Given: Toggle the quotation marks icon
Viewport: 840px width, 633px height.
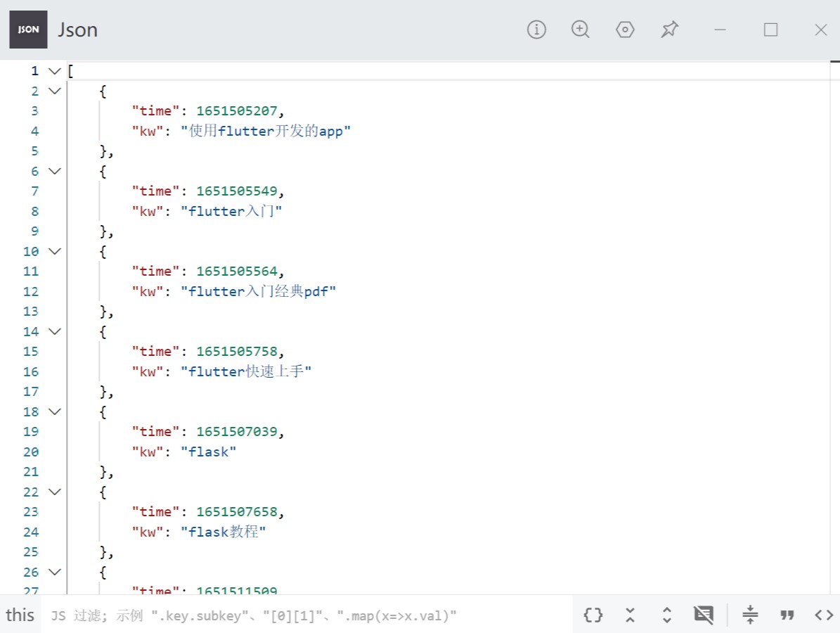Looking at the screenshot, I should pos(787,615).
